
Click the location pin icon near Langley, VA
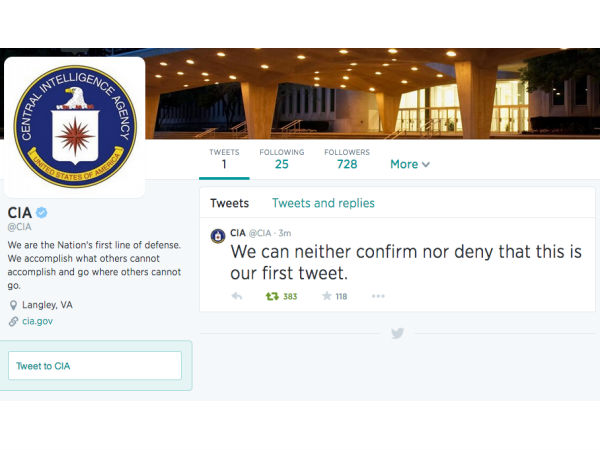pyautogui.click(x=13, y=305)
